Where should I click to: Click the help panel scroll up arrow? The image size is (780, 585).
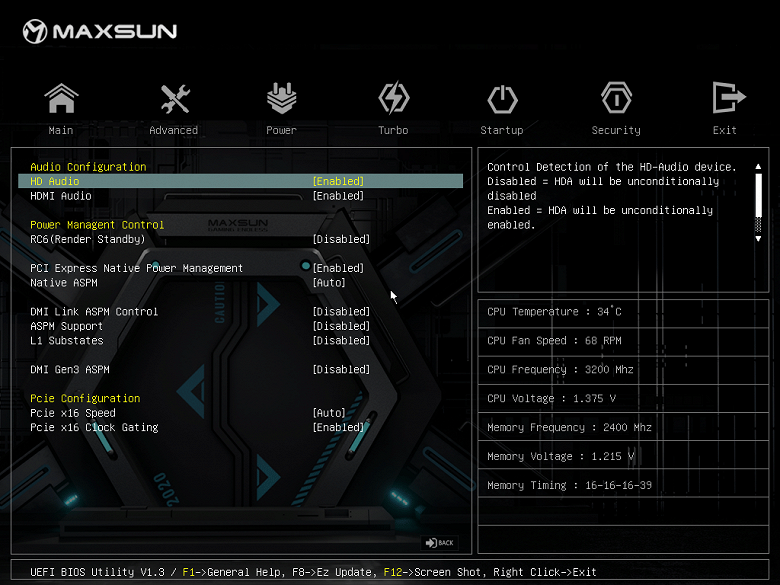point(758,166)
